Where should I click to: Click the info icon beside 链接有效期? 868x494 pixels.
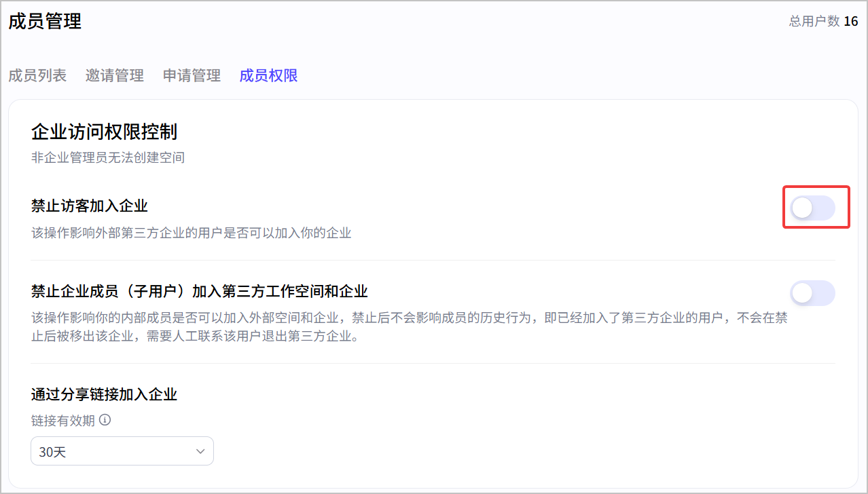point(105,420)
